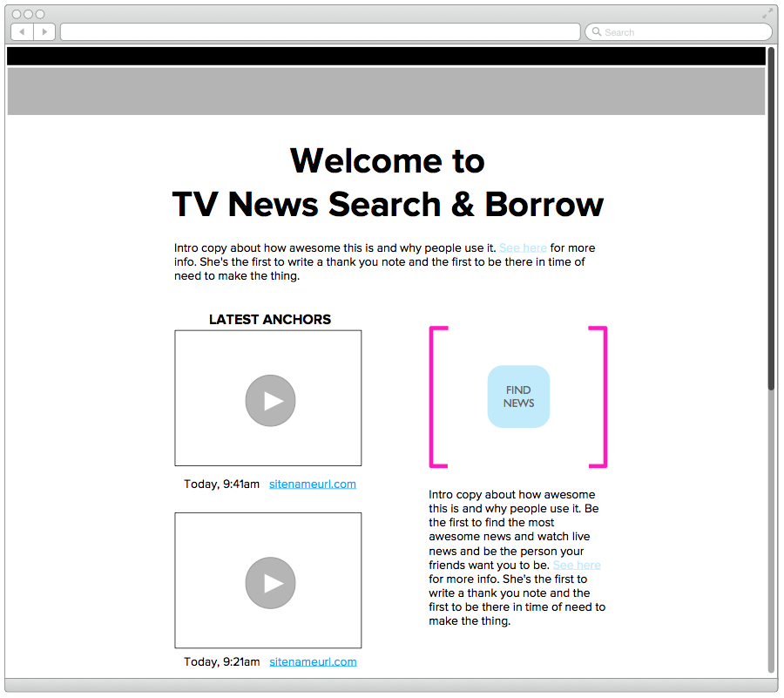
Task: Click the Welcome to heading line
Action: point(388,161)
